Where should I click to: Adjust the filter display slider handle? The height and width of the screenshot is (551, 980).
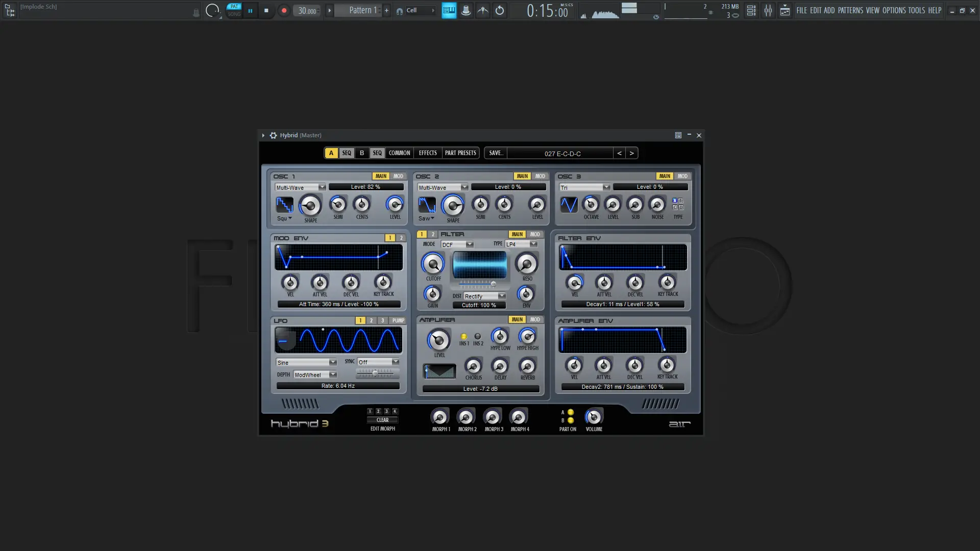pyautogui.click(x=493, y=284)
